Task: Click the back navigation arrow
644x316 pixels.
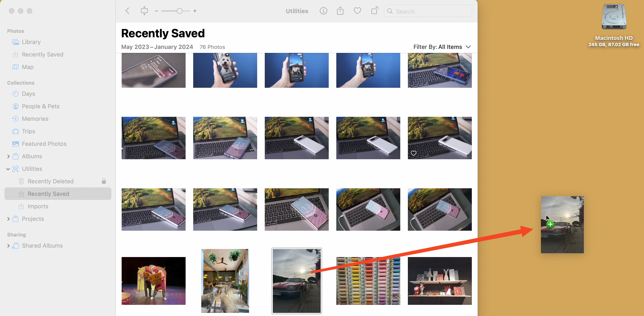Action: pos(127,11)
